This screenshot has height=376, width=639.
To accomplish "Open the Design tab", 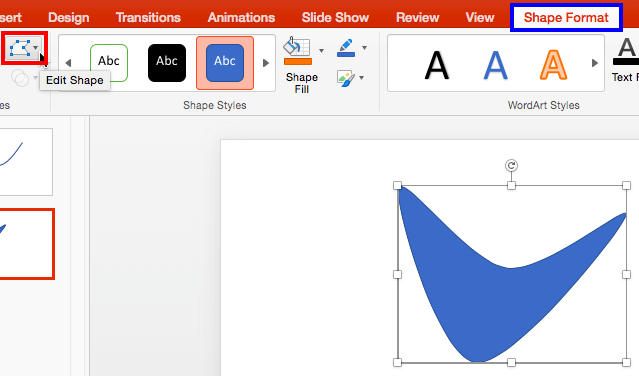I will tap(68, 18).
